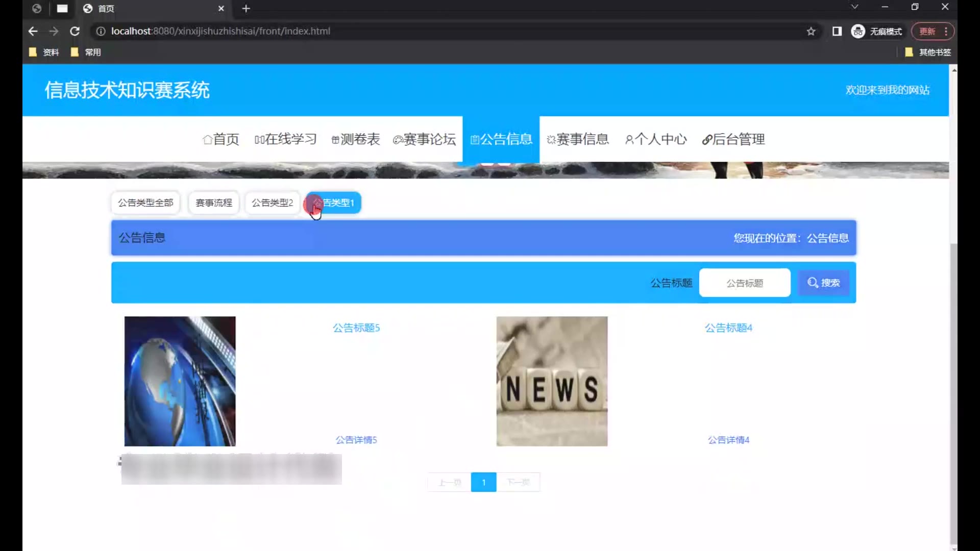Image resolution: width=980 pixels, height=551 pixels.
Task: Select the 公告类型2 filter
Action: coord(272,203)
